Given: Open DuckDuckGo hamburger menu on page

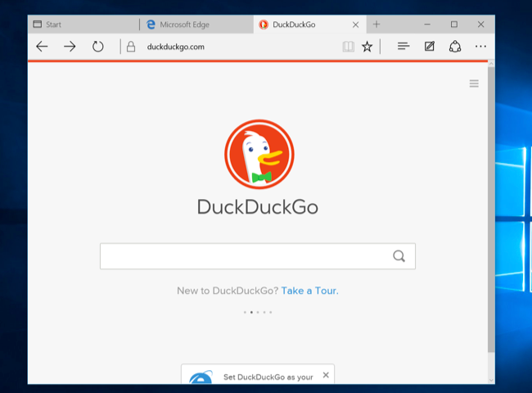Looking at the screenshot, I should 474,84.
